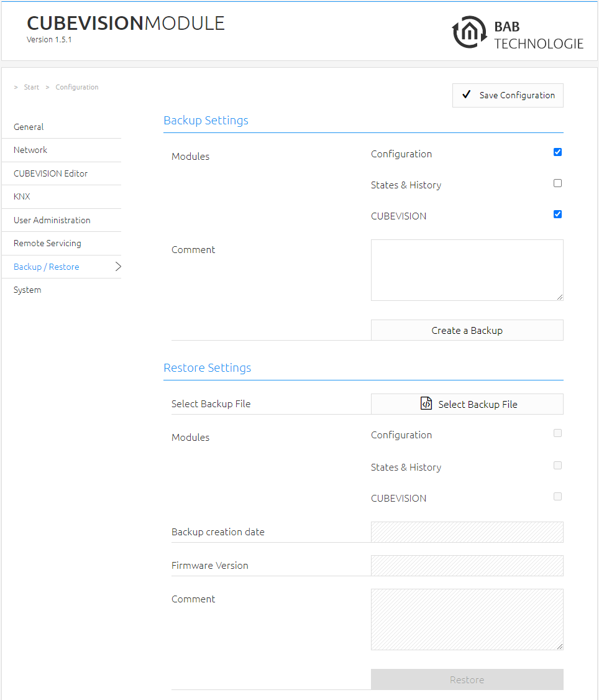Click the restore Comment text area

click(467, 619)
